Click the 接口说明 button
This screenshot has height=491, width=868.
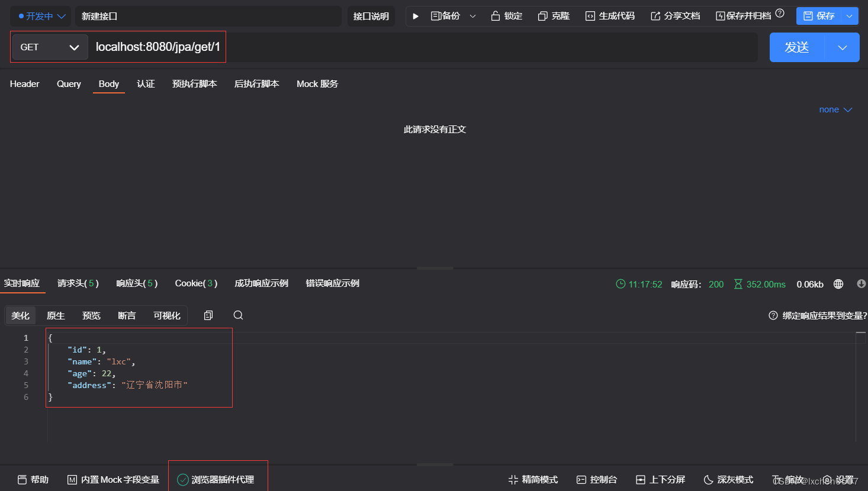(x=371, y=16)
